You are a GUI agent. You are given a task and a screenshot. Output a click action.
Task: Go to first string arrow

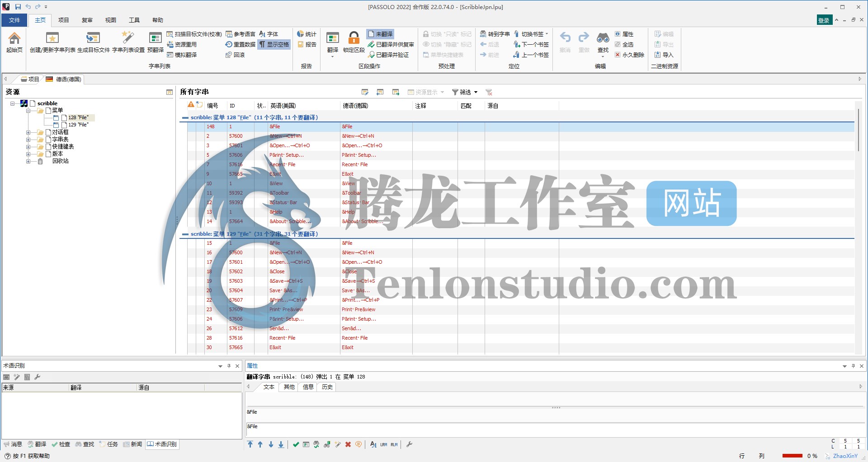(250, 444)
